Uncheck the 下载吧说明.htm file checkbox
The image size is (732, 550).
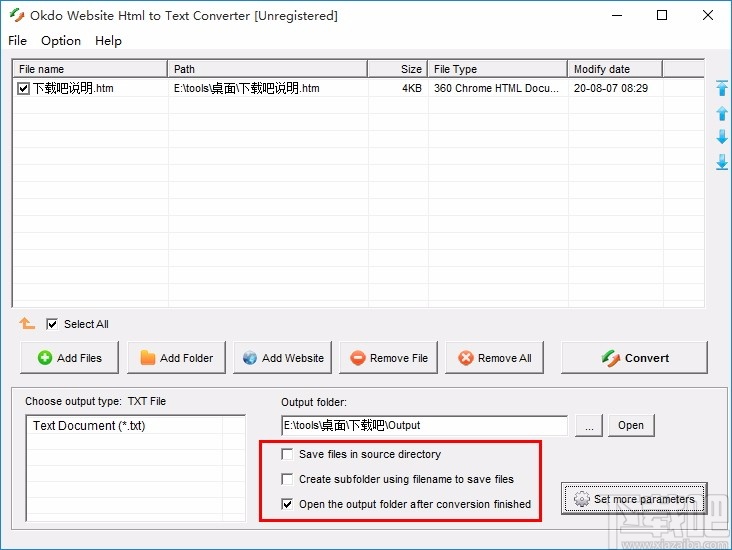point(23,88)
